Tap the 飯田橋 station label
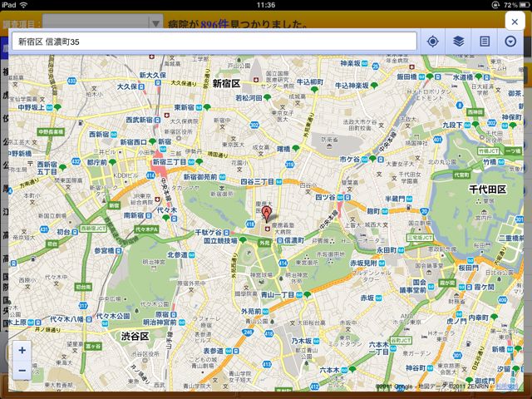Viewport: 532px width, 399px height. [406, 77]
